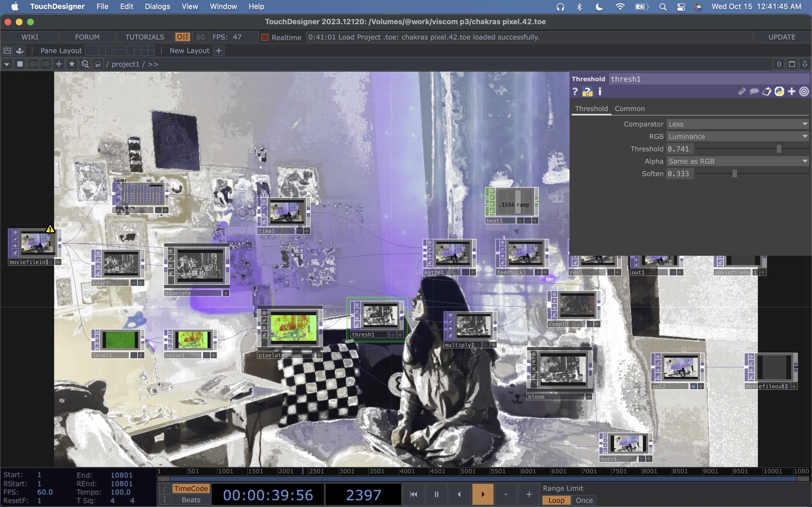This screenshot has height=507, width=812.
Task: Click the Python help icon in parameter panel
Action: pyautogui.click(x=587, y=92)
